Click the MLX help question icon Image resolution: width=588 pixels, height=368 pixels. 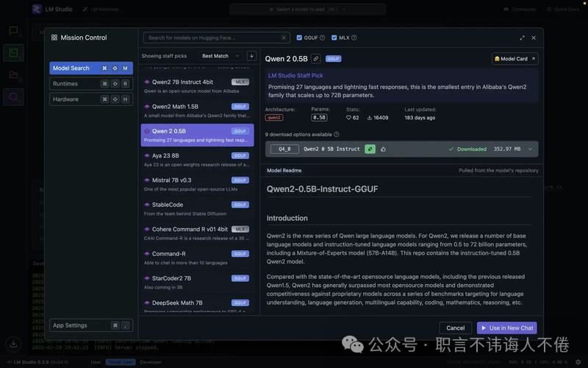[354, 38]
